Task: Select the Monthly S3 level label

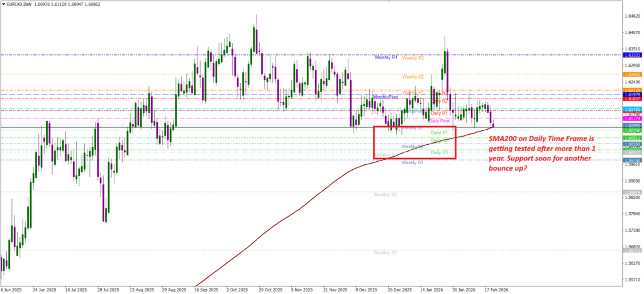Action: click(x=385, y=252)
